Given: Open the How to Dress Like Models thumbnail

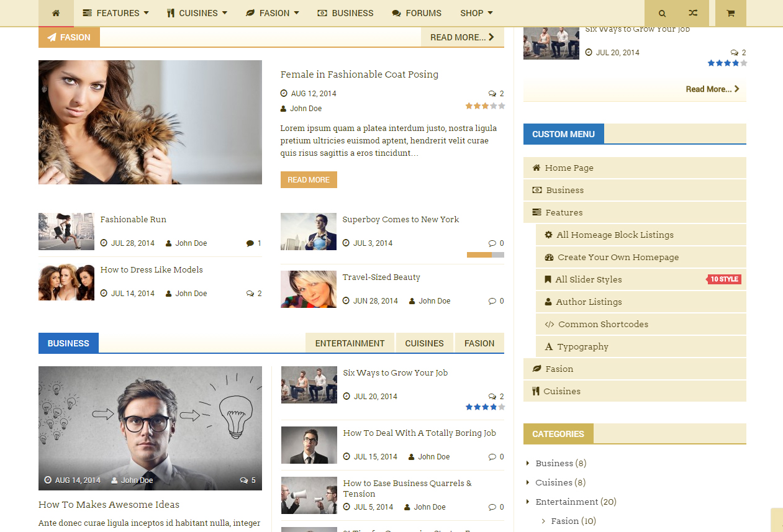Looking at the screenshot, I should click(x=66, y=282).
